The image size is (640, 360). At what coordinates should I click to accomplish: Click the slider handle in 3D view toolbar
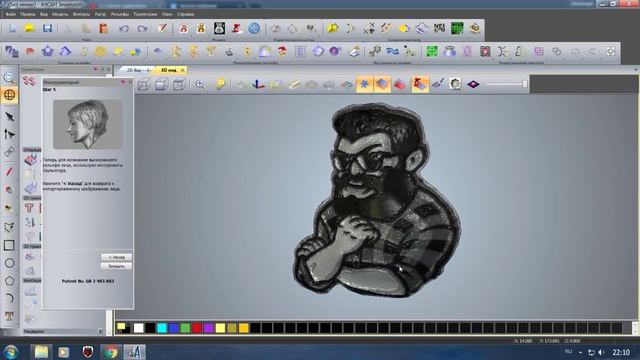(525, 84)
